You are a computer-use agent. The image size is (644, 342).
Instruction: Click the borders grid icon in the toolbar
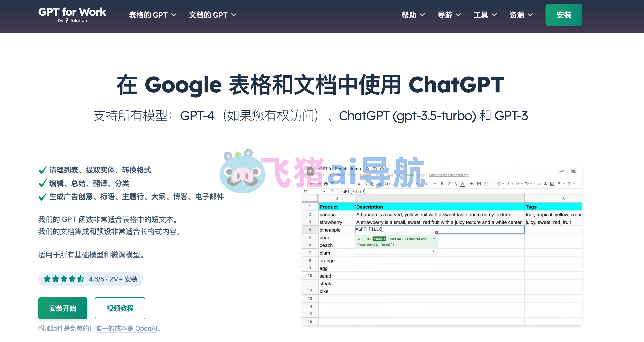pos(479,184)
